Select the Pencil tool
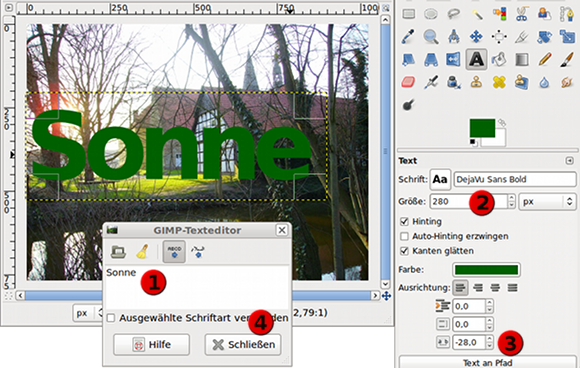Image resolution: width=580 pixels, height=368 pixels. click(x=544, y=59)
